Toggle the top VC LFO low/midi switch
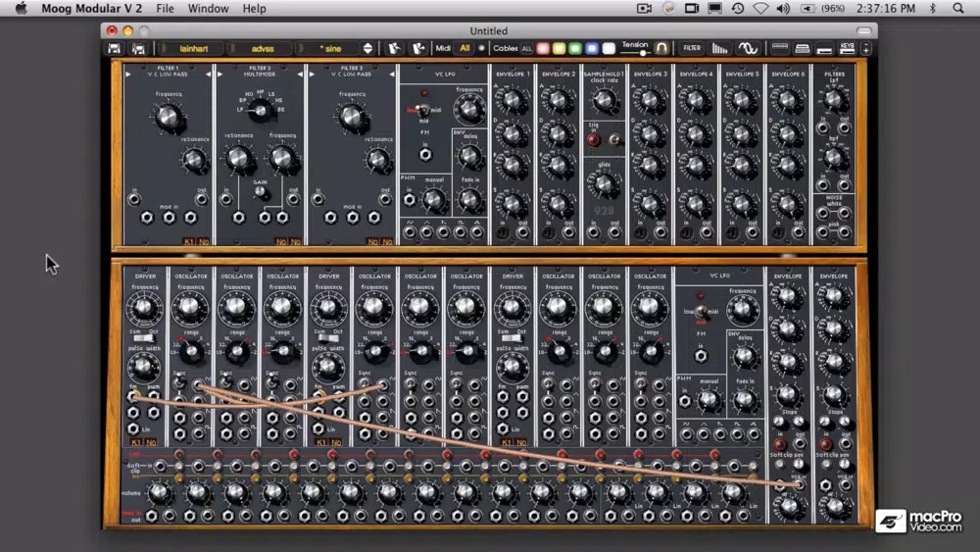This screenshot has height=552, width=980. click(x=422, y=110)
